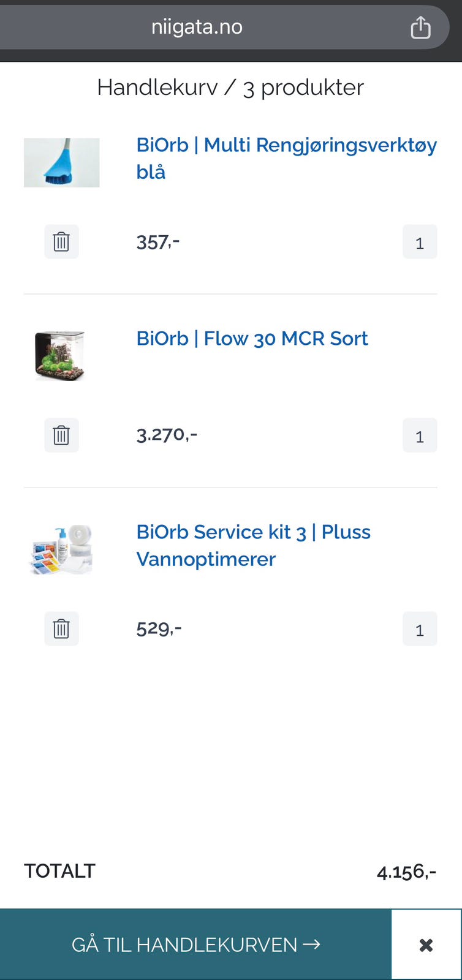Click the total amount 4.156,-
This screenshot has height=980, width=462.
click(x=406, y=872)
